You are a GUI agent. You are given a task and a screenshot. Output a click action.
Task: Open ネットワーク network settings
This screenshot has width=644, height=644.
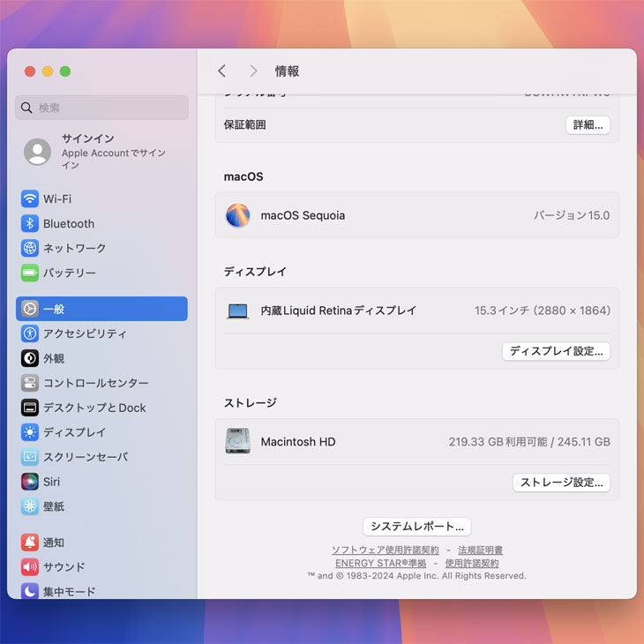[74, 249]
